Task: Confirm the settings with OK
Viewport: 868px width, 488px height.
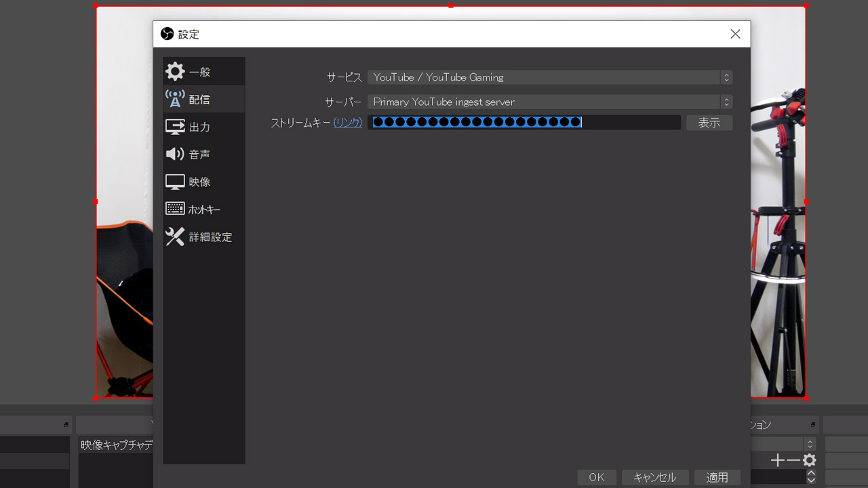Action: point(597,477)
